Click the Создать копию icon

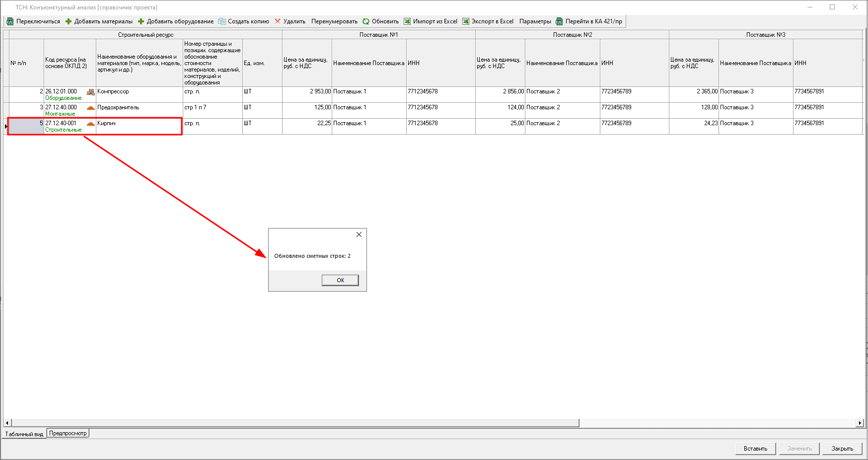click(x=222, y=21)
